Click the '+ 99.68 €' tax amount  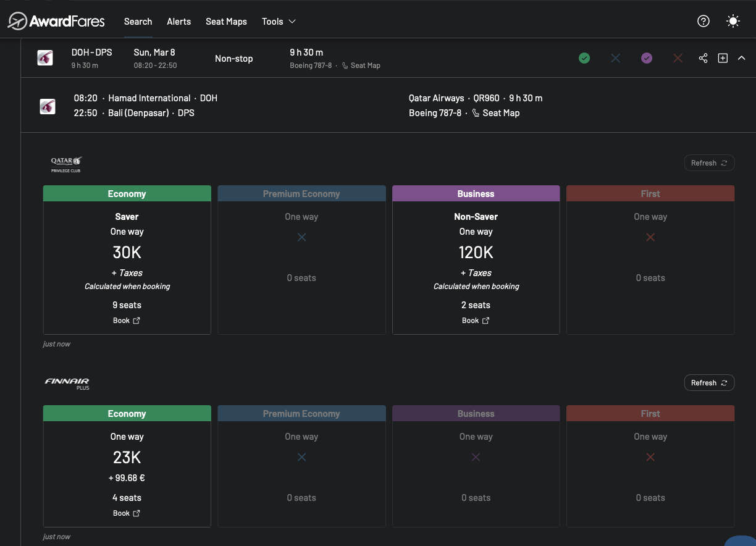tap(127, 478)
